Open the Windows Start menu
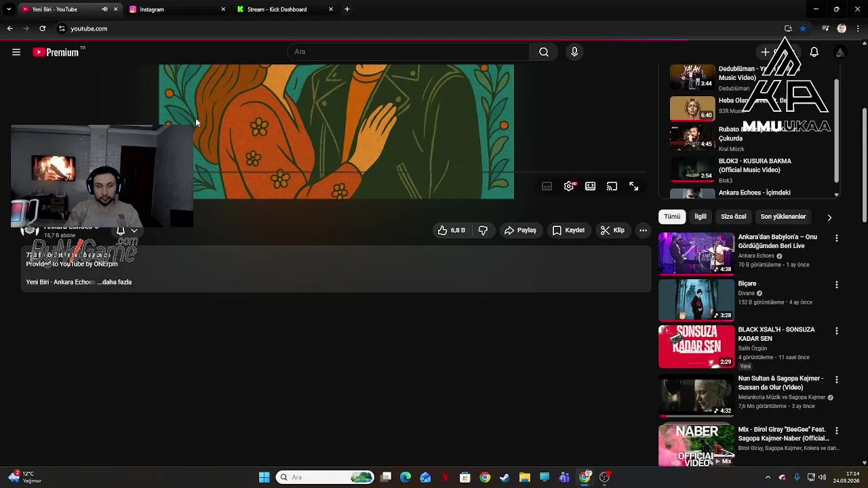This screenshot has width=868, height=488. point(264,477)
